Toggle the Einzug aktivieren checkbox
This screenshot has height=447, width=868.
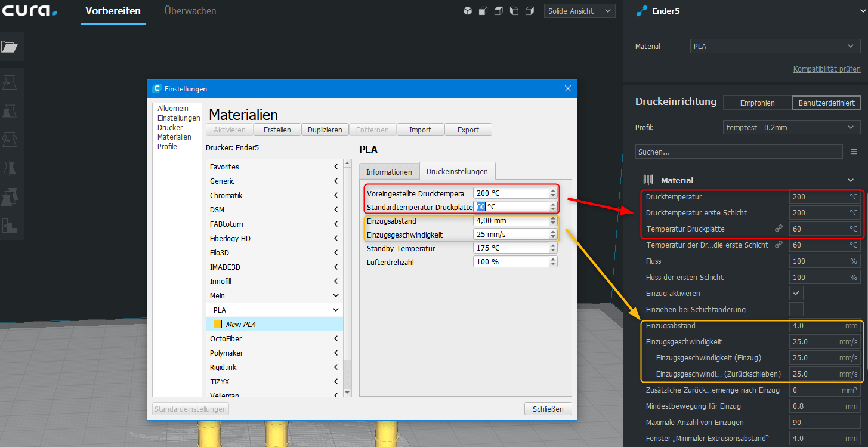796,293
